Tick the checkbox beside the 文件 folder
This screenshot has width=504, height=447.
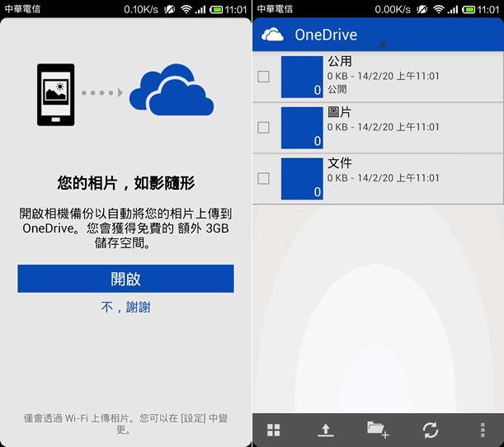264,178
